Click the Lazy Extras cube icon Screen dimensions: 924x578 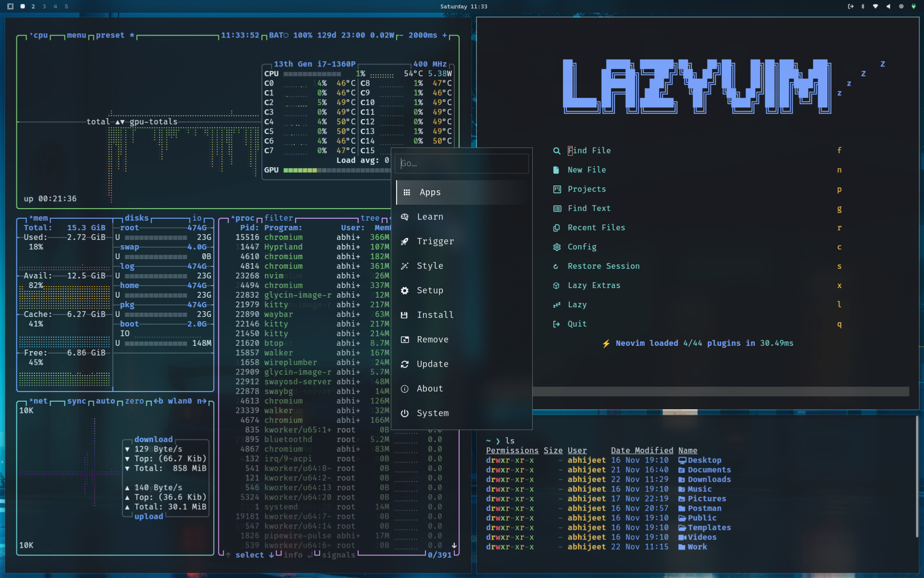coord(556,286)
